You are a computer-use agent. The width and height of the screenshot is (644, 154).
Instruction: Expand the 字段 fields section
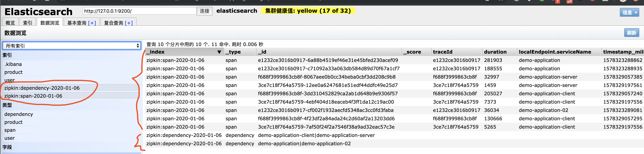7,147
